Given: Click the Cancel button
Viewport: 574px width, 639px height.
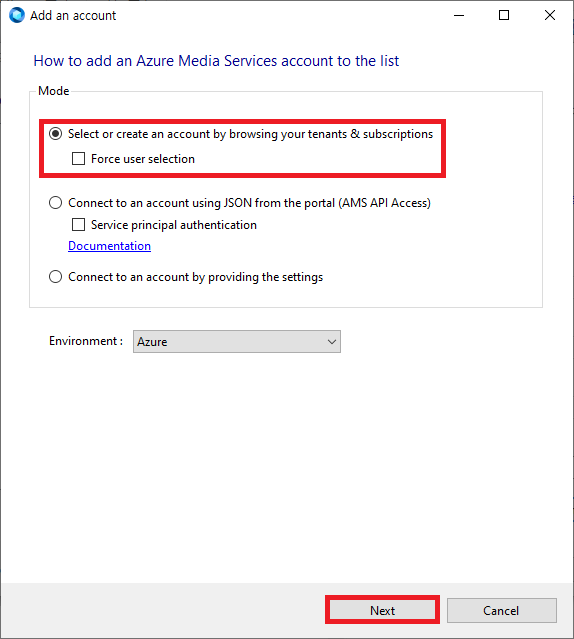Looking at the screenshot, I should point(501,610).
